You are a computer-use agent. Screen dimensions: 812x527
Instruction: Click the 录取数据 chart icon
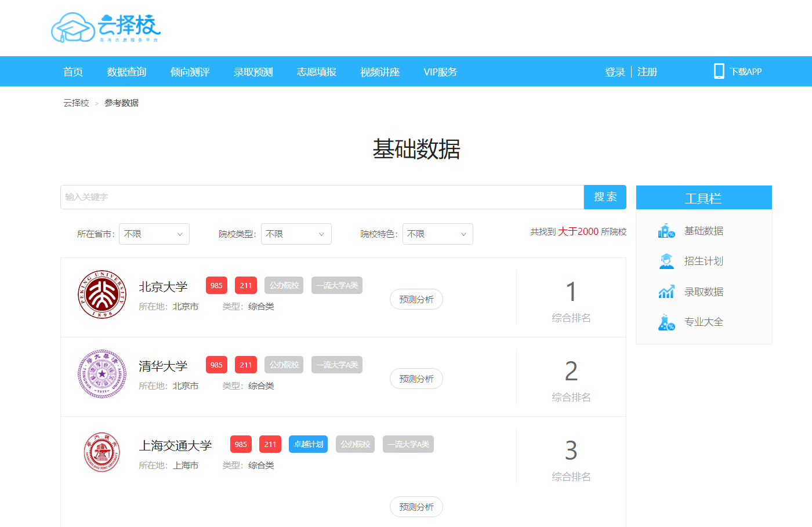point(666,292)
